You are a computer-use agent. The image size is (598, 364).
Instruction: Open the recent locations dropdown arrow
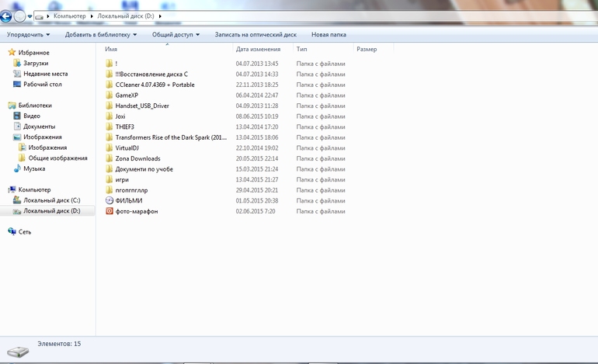[30, 16]
